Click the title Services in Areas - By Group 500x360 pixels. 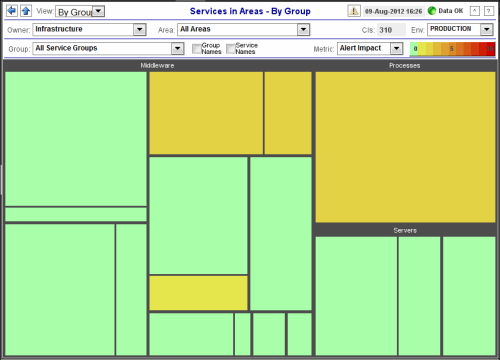[250, 11]
